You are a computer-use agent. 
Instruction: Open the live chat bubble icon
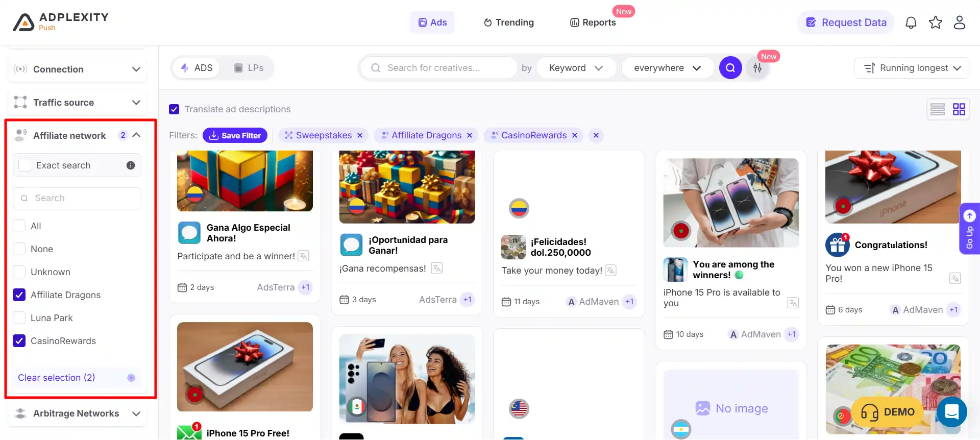(x=952, y=411)
